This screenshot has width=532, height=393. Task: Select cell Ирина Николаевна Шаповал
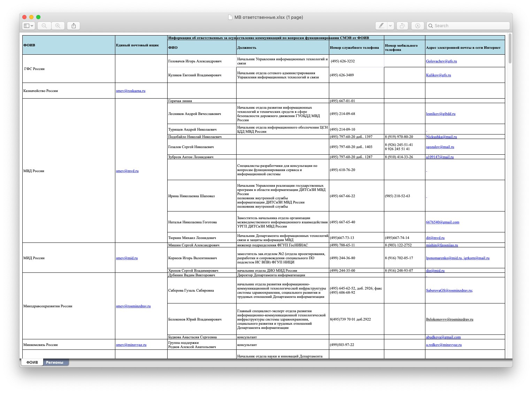(202, 196)
